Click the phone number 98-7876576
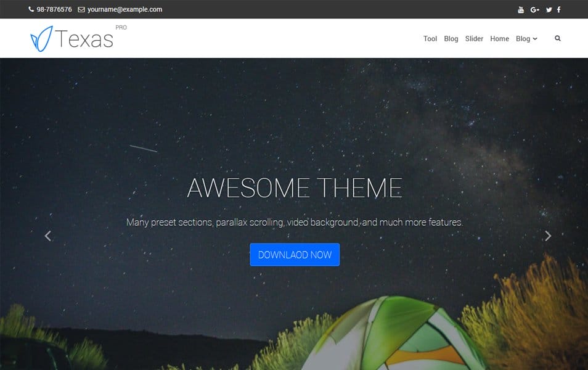The height and width of the screenshot is (370, 588). point(54,10)
